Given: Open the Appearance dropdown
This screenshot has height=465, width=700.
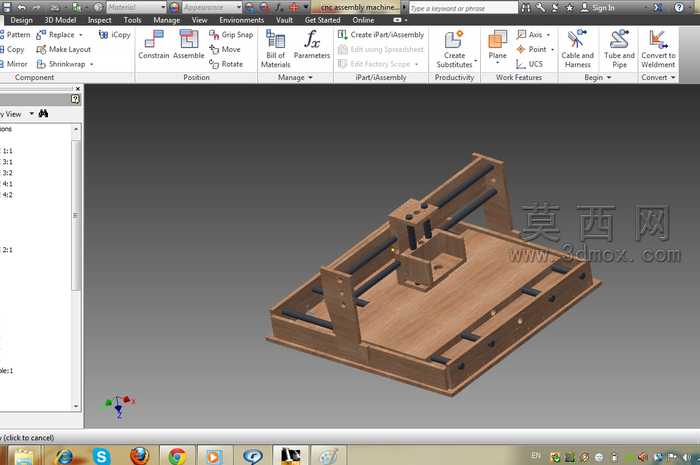Looking at the screenshot, I should 239,7.
